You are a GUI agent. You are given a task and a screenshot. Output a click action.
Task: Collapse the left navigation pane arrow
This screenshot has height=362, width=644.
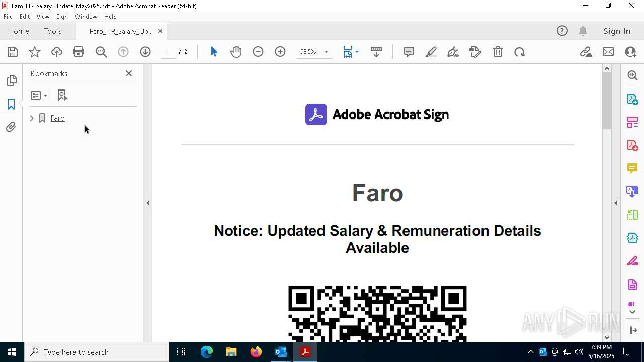[148, 203]
